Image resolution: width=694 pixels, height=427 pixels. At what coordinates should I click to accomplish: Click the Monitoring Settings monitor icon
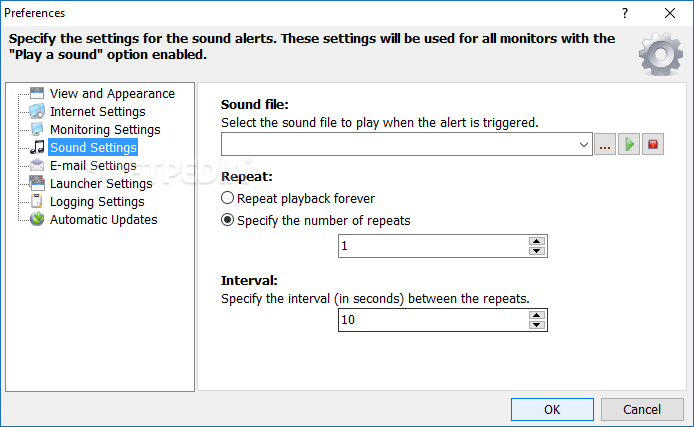[37, 129]
